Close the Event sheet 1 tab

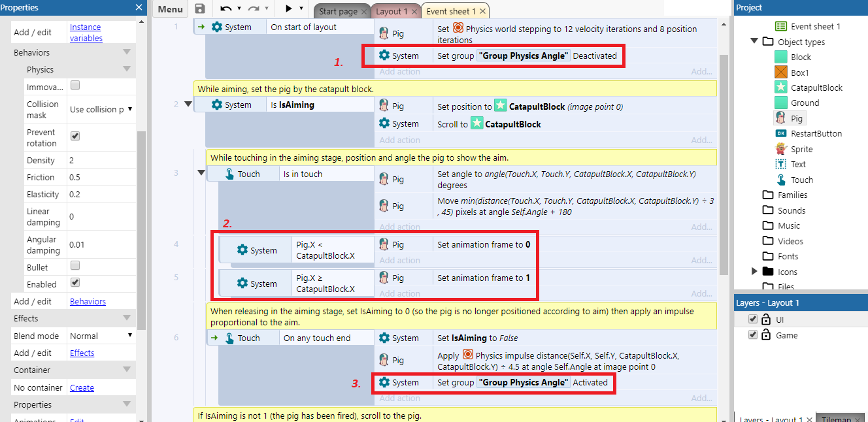click(482, 12)
